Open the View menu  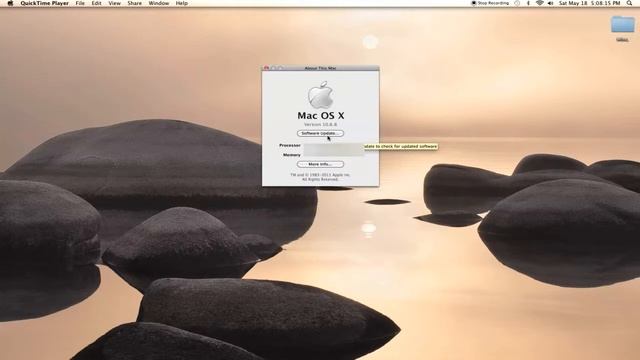pos(114,3)
